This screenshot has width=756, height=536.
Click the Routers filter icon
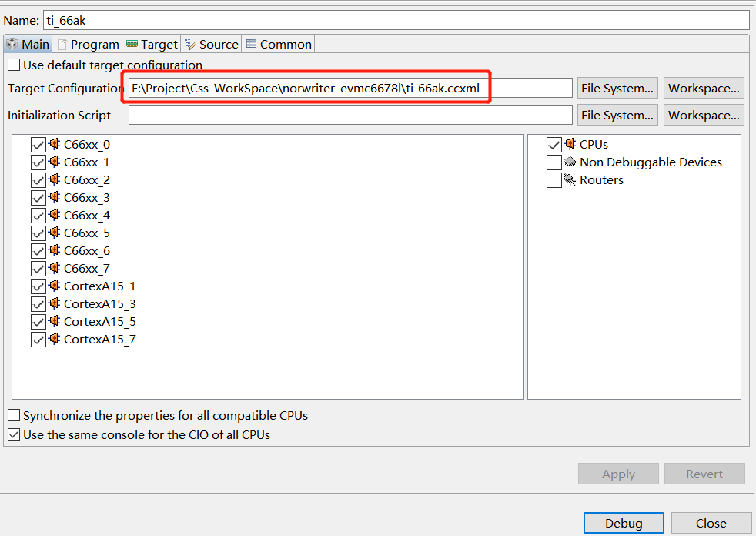coord(570,179)
